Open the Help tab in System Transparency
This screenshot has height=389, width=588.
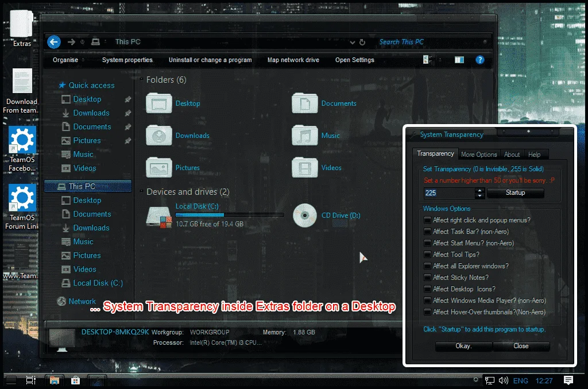535,155
